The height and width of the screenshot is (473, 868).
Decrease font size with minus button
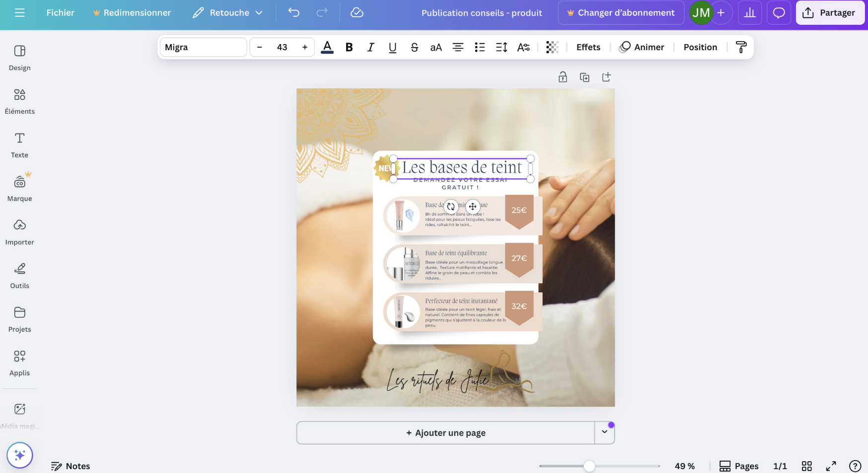[259, 47]
